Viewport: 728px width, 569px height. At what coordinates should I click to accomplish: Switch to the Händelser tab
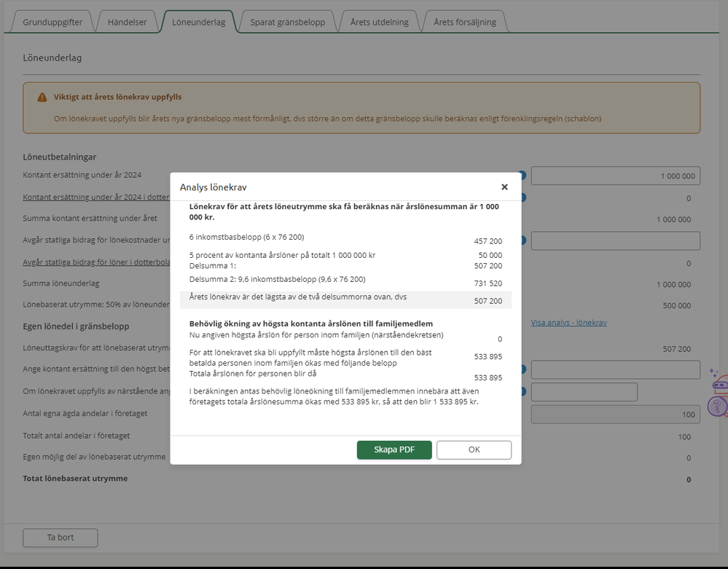pos(127,22)
